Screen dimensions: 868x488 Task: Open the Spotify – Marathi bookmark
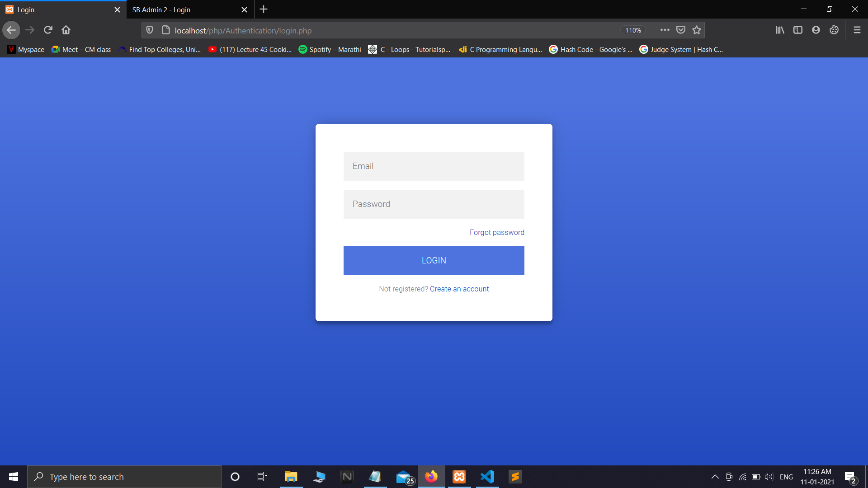(x=330, y=50)
